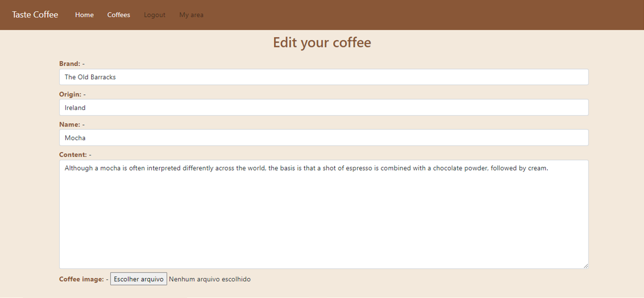Open My area from navbar
This screenshot has height=298, width=644.
pos(191,15)
